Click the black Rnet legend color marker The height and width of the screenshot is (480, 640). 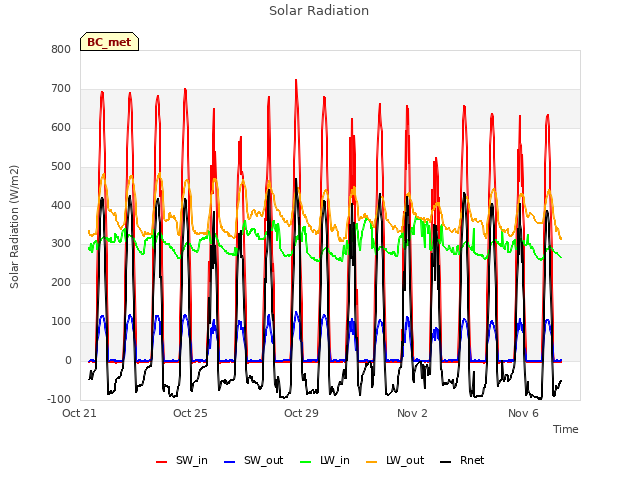tap(446, 462)
